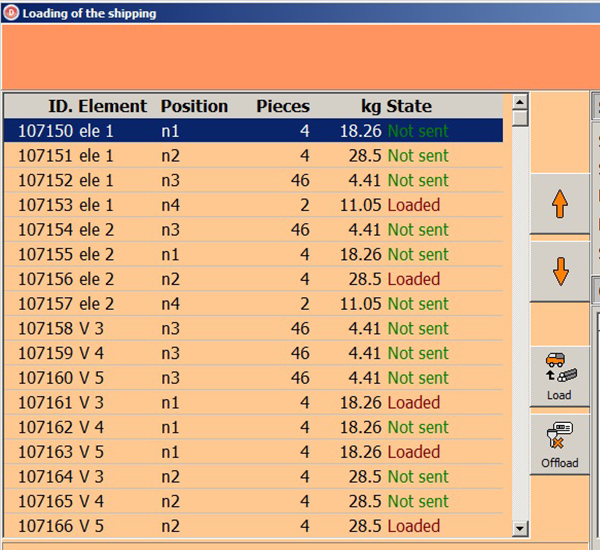Select row 107159 V 4
Viewport: 600px width, 550px height.
pos(253,353)
